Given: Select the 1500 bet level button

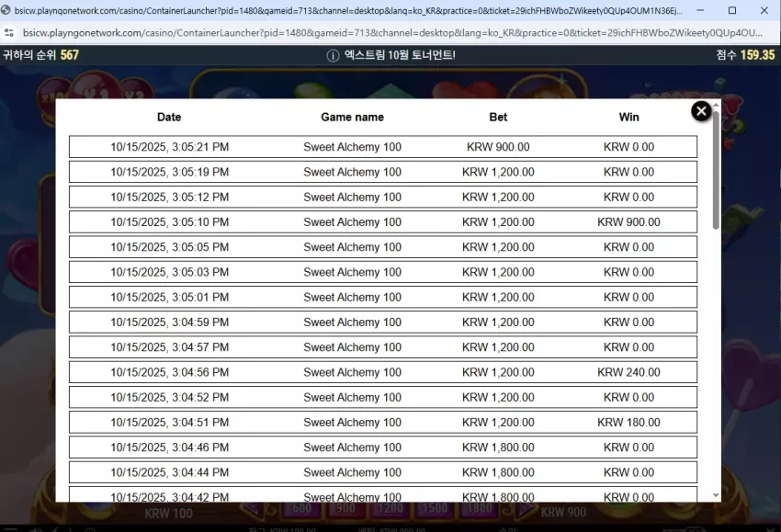Looking at the screenshot, I should (x=435, y=508).
